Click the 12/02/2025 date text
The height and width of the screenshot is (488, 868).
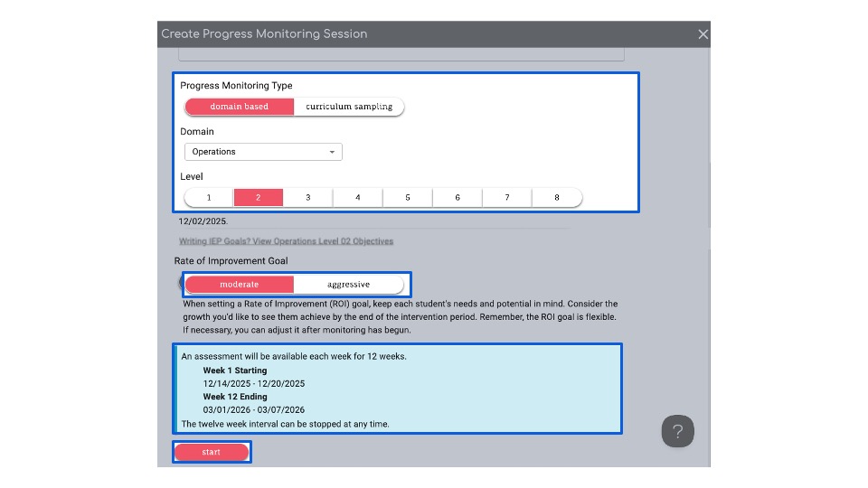203,221
